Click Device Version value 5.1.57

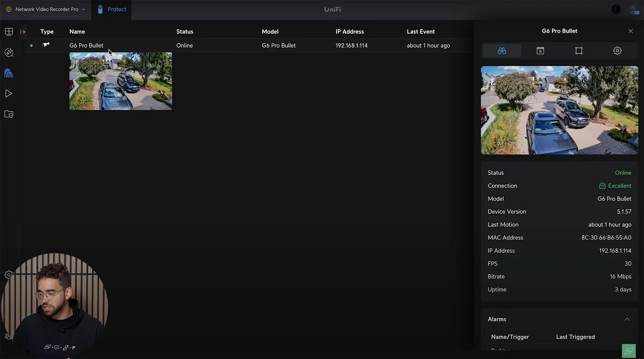coord(624,212)
